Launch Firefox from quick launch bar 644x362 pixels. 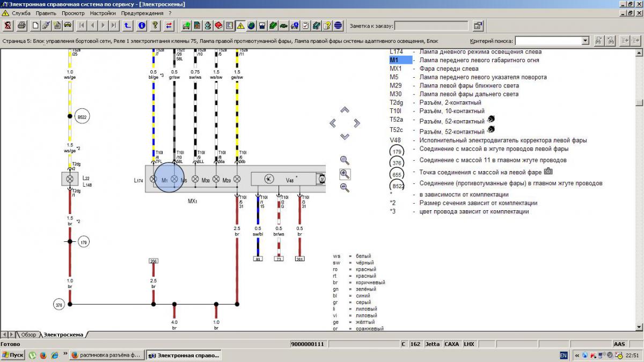[x=43, y=355]
